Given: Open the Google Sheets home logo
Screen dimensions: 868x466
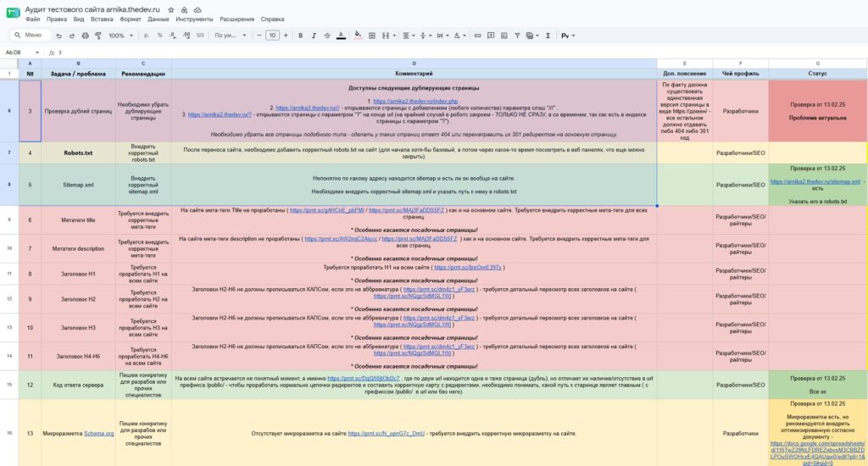Looking at the screenshot, I should (x=13, y=14).
